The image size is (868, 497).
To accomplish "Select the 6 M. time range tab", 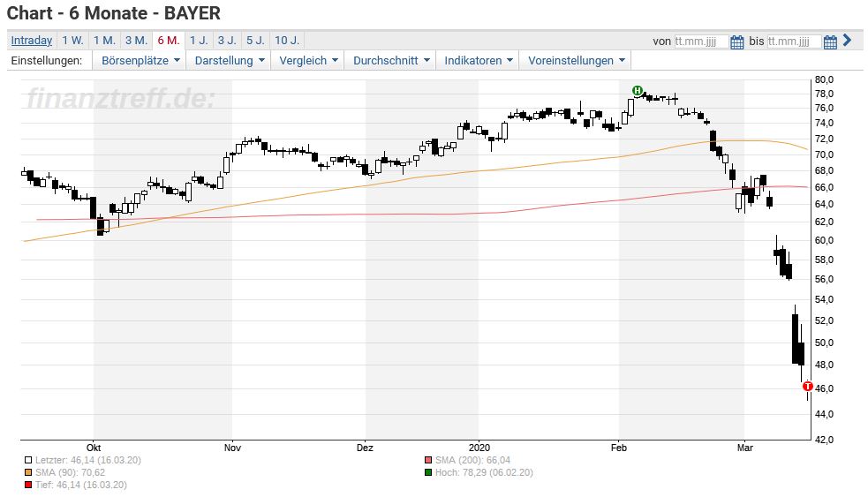I will coord(169,41).
